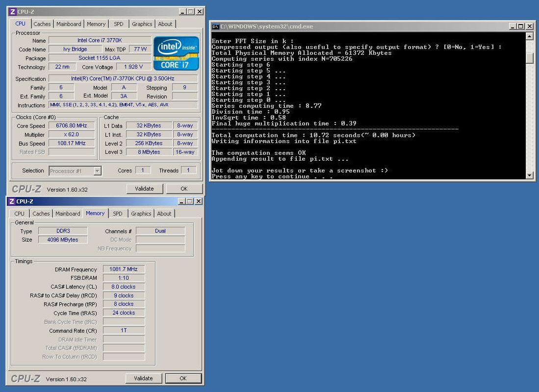The image size is (539, 392).
Task: Click the Level 2 cache value '256 KBytes'
Action: (x=149, y=143)
